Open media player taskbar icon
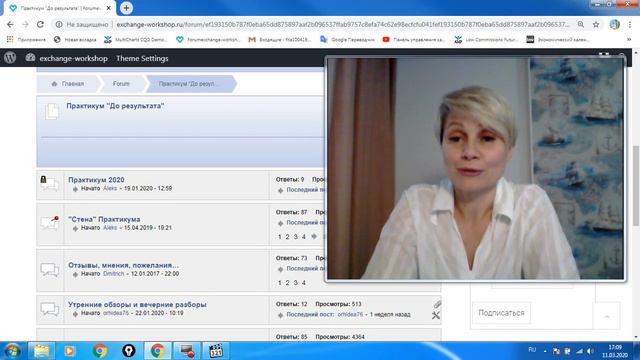The image size is (640, 360). point(69,351)
